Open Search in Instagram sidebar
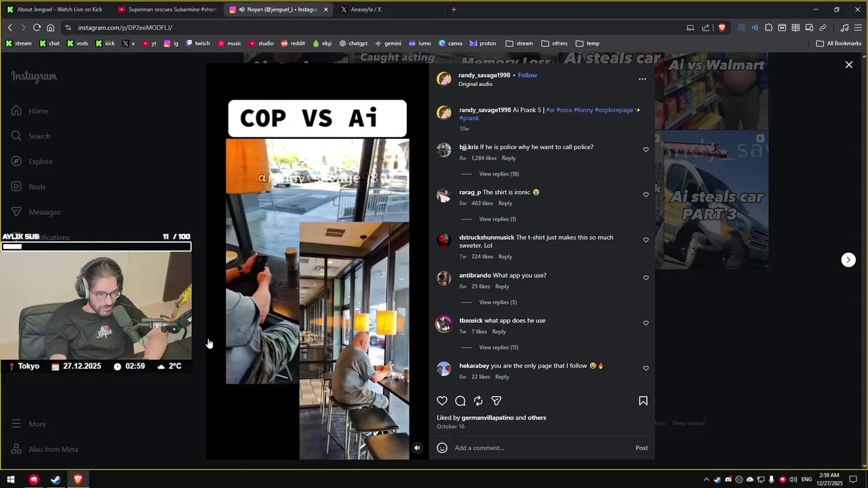868x488 pixels. pyautogui.click(x=31, y=136)
